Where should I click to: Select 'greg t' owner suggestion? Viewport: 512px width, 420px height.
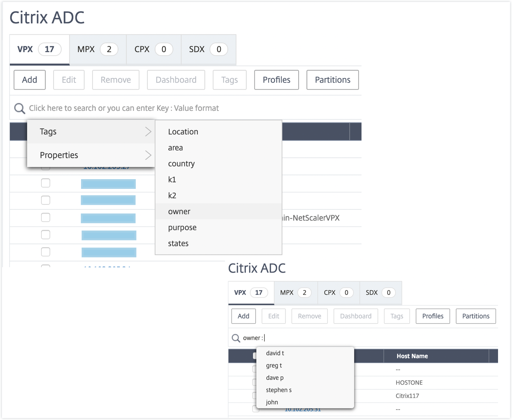[305, 366]
